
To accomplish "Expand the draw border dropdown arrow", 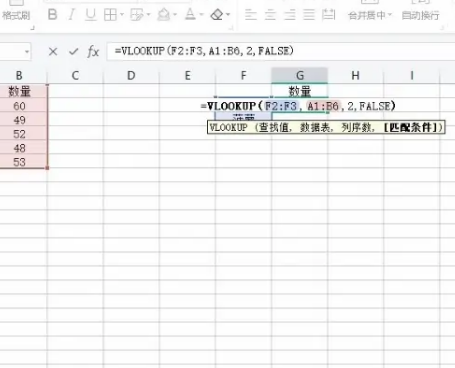I will (x=148, y=15).
